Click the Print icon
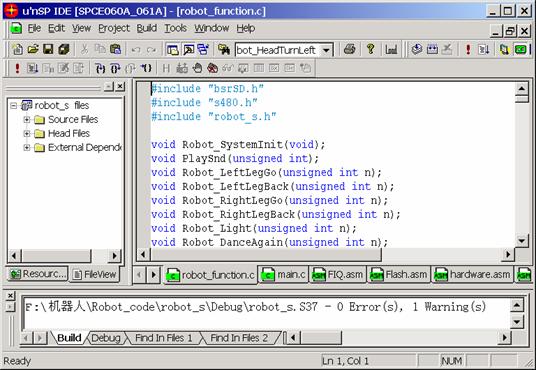This screenshot has width=536, height=370. pyautogui.click(x=350, y=50)
